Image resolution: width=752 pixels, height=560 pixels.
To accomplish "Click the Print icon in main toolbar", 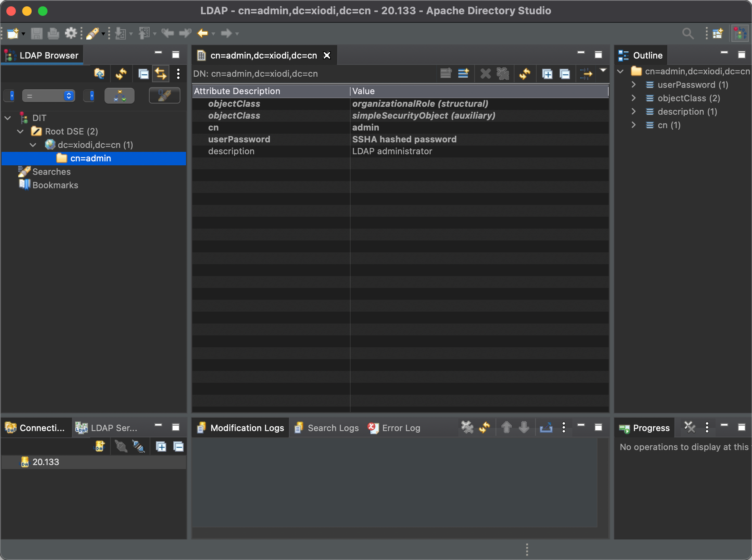I will (53, 33).
